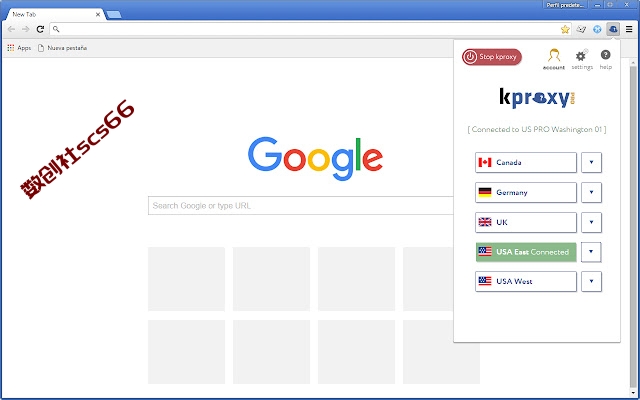Click the kproxy logo in the popup
Image resolution: width=640 pixels, height=400 pixels.
(x=537, y=98)
